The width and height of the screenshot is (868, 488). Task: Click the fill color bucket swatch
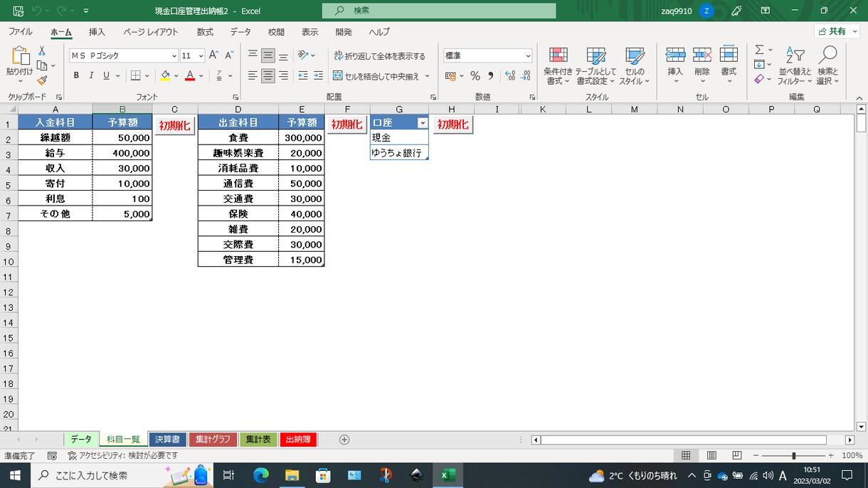tap(165, 75)
